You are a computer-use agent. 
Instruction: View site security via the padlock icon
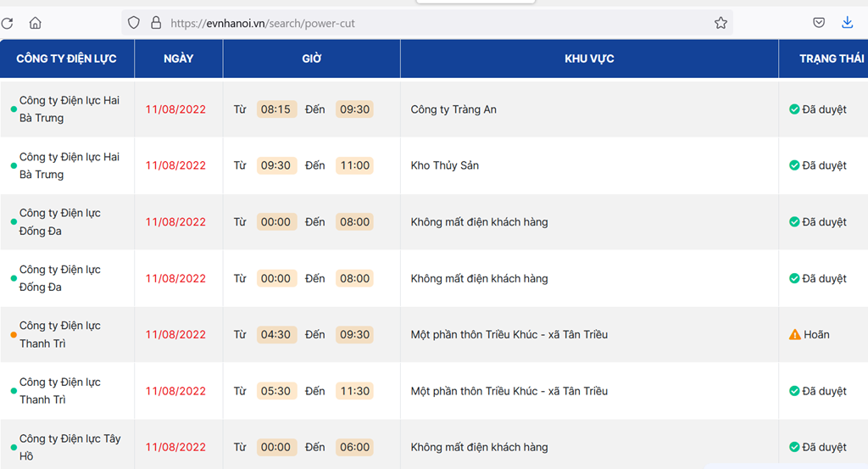click(x=156, y=23)
